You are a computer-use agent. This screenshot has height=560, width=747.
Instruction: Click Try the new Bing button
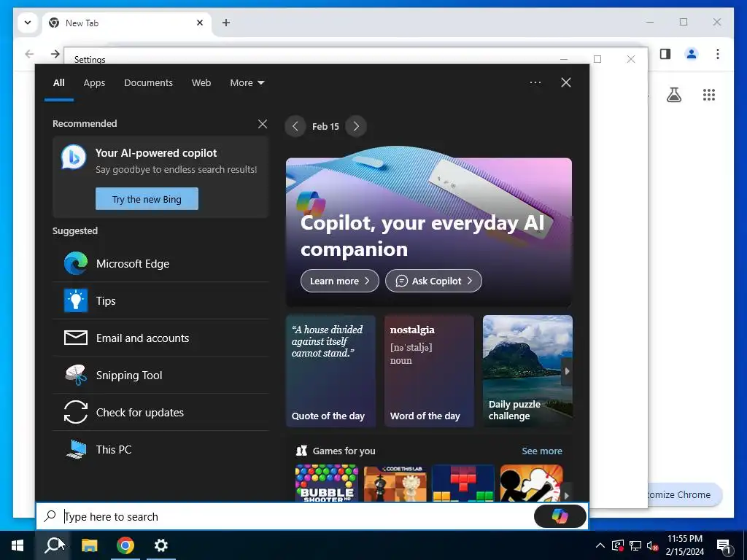(147, 198)
